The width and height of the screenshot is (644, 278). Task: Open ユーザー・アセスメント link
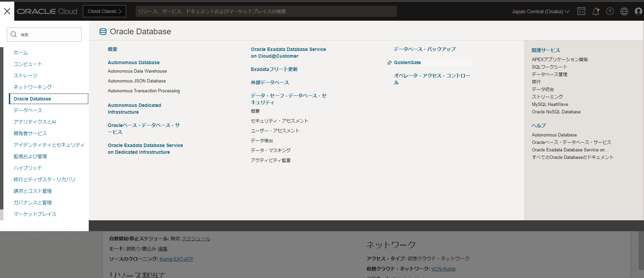pyautogui.click(x=275, y=131)
